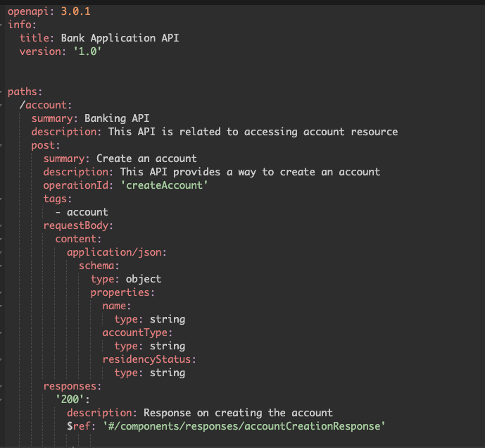
Task: Click the application/json content type key
Action: pos(116,252)
